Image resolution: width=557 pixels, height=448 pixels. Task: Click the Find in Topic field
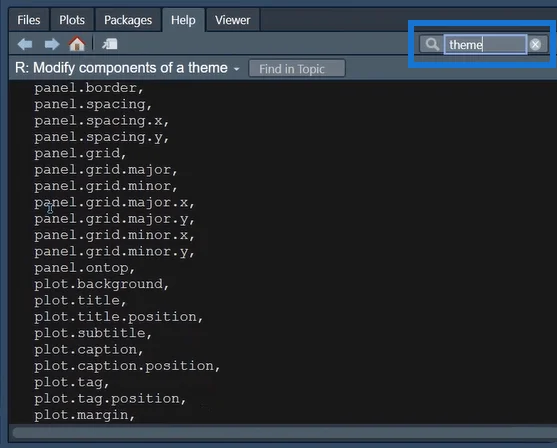[297, 69]
